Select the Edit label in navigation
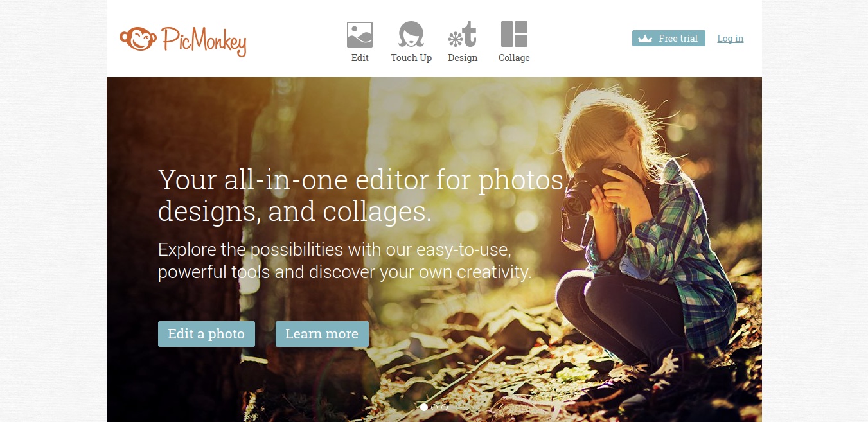 pos(360,58)
